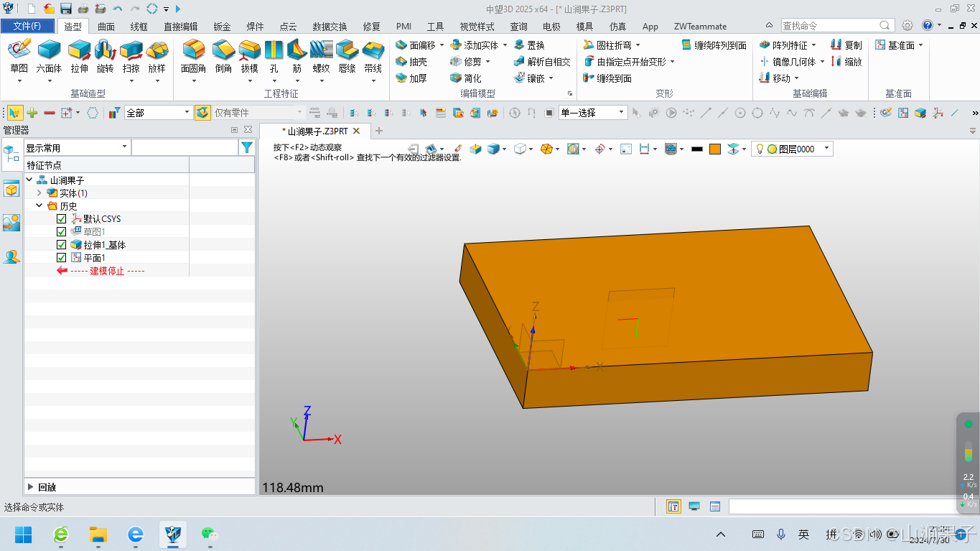Switch to the 线框 ribbon tab

(139, 27)
